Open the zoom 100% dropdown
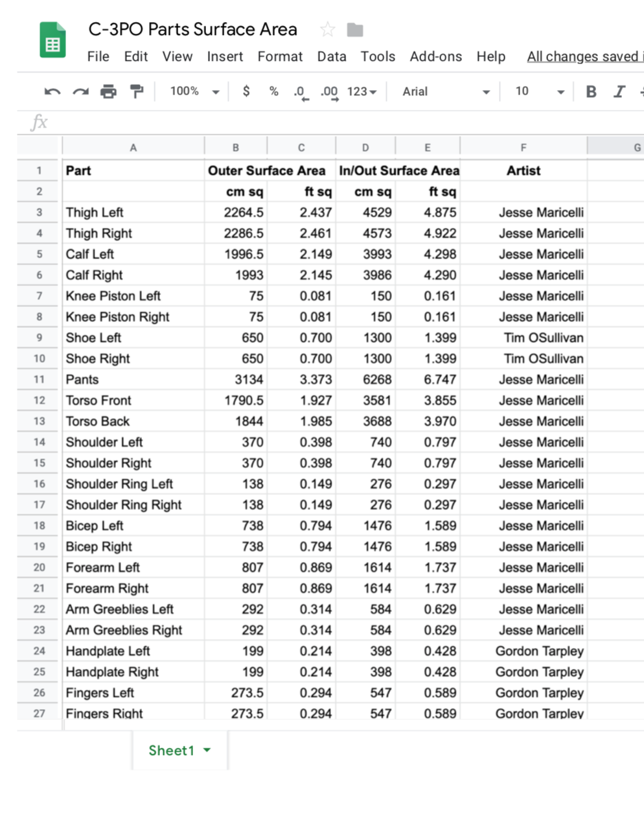This screenshot has width=644, height=814. 194,91
